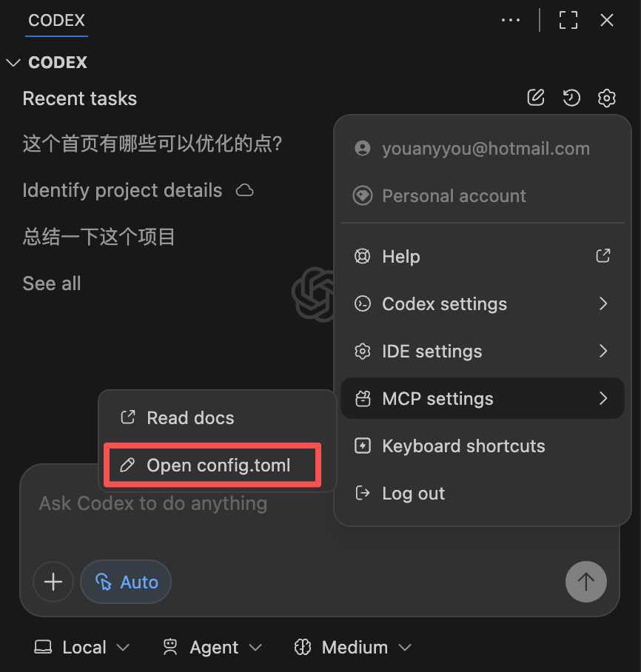Click the three-dot more actions icon
641x672 pixels.
point(511,20)
